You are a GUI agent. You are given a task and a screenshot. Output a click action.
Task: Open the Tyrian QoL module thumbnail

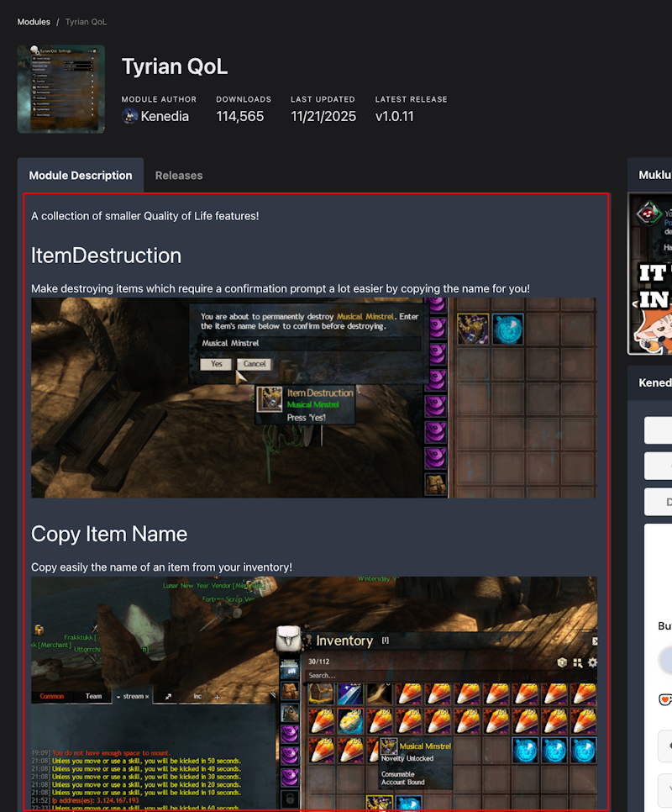[x=61, y=89]
